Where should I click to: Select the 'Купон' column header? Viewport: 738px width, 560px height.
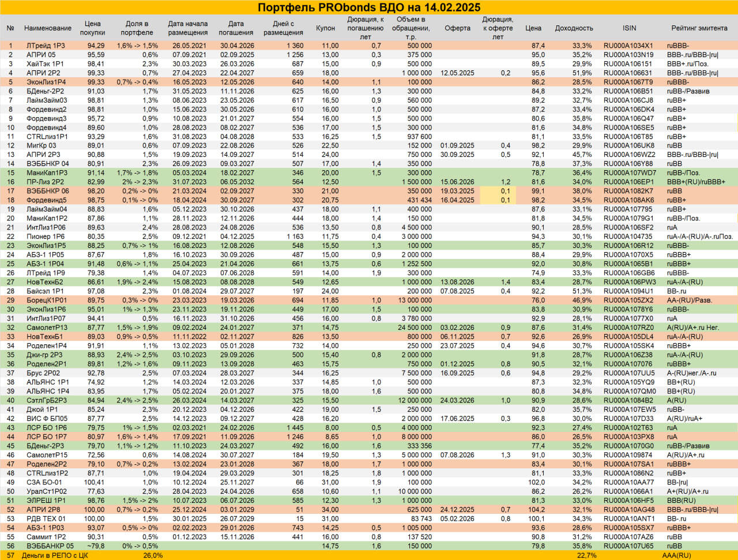pos(326,28)
